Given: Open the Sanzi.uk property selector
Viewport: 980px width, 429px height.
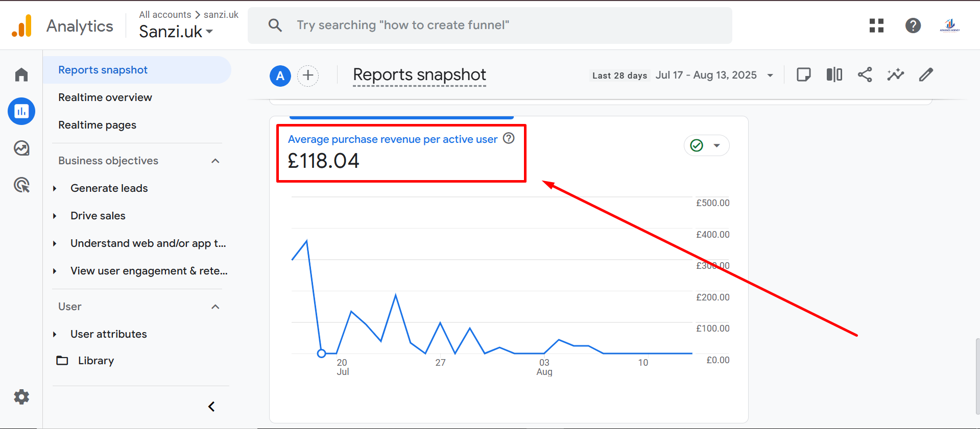Looking at the screenshot, I should [176, 32].
